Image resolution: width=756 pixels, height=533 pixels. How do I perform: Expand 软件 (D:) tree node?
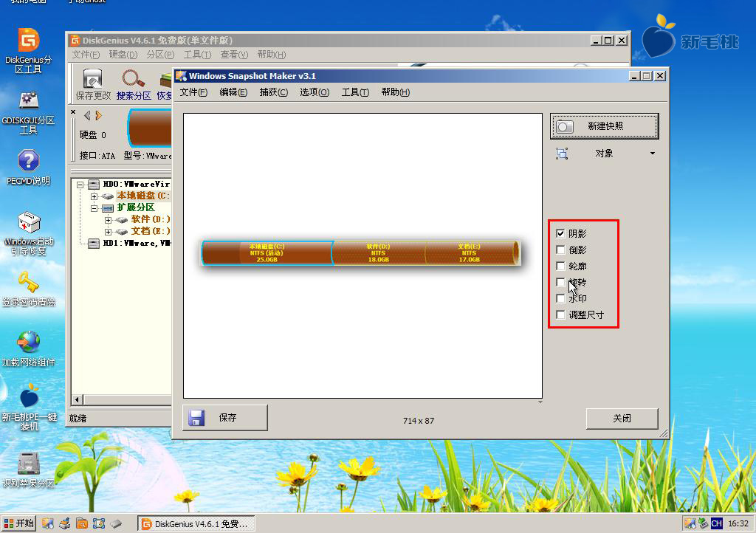(x=108, y=220)
